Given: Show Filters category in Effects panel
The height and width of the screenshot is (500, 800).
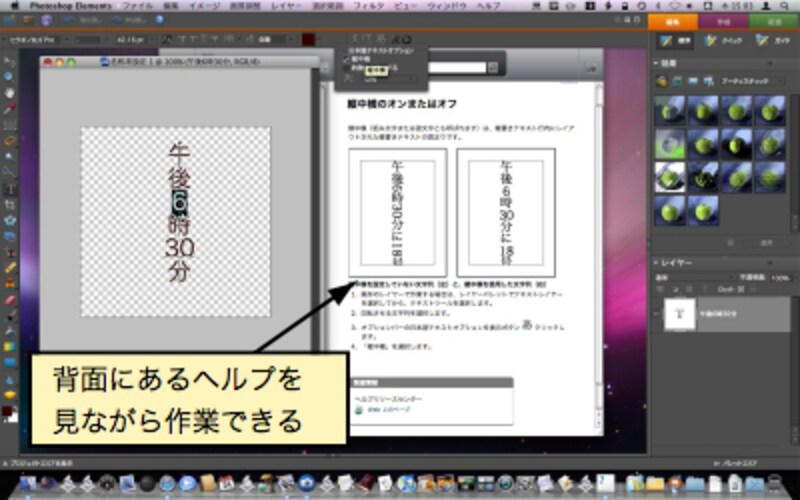Looking at the screenshot, I should click(662, 81).
